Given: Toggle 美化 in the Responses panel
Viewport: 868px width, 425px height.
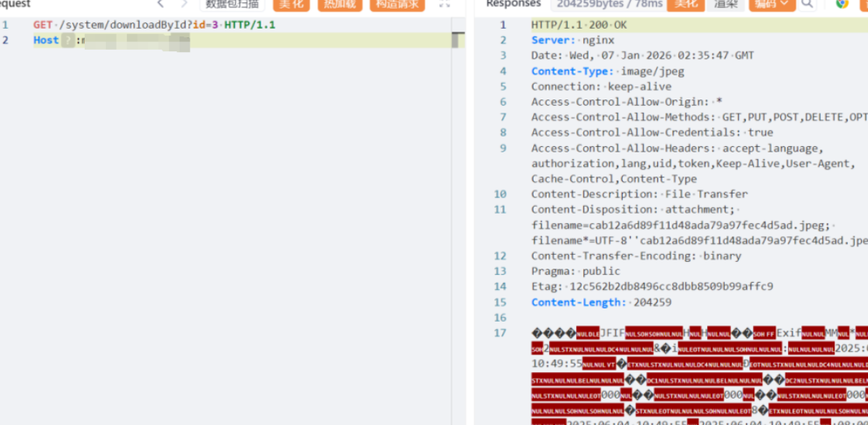Looking at the screenshot, I should coord(685,4).
